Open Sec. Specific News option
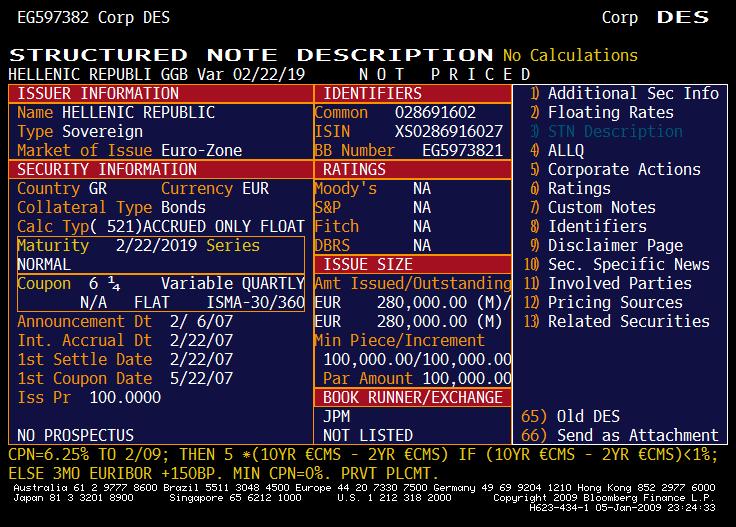Image resolution: width=736 pixels, height=527 pixels. (617, 265)
